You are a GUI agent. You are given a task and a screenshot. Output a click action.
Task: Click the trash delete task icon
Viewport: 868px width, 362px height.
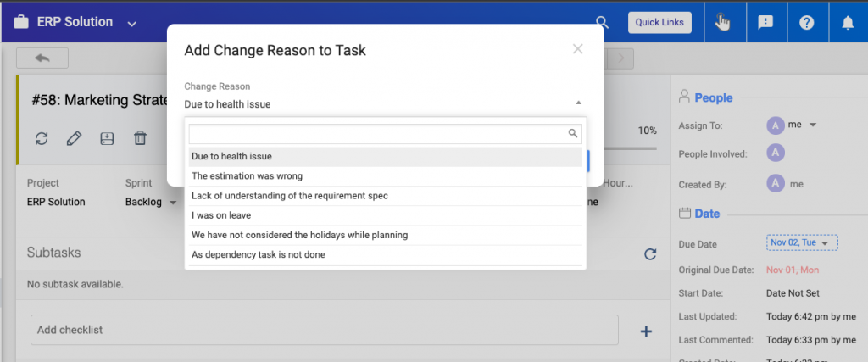(141, 138)
